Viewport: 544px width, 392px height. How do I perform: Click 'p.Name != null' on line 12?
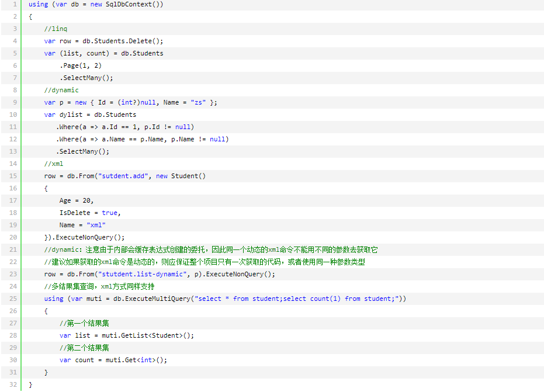[198, 139]
